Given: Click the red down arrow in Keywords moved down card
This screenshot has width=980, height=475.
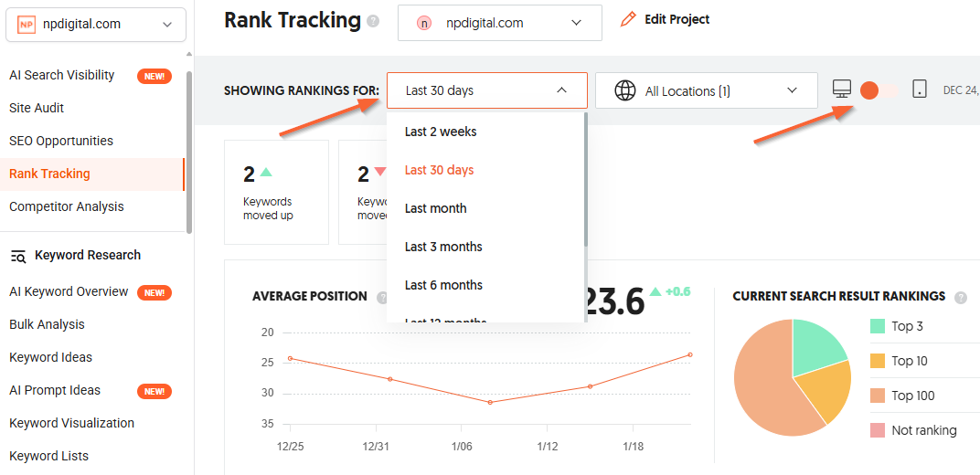Looking at the screenshot, I should 380,172.
